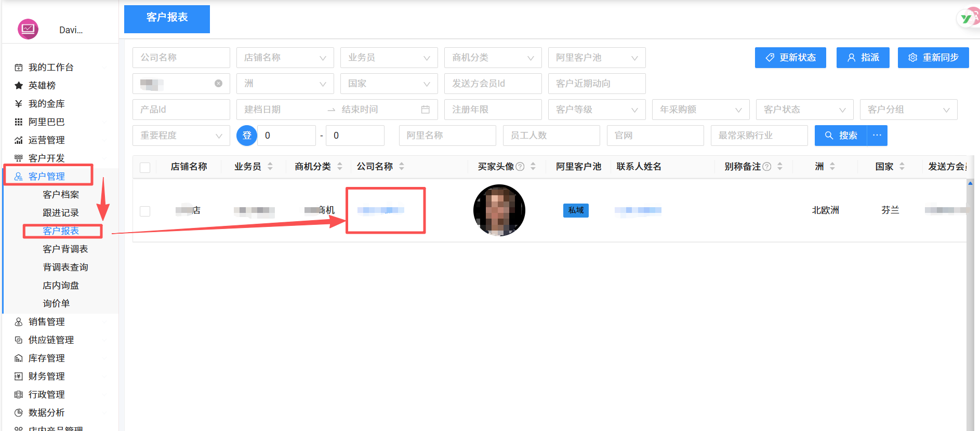Expand the 店铺名称 dropdown filter

click(285, 58)
